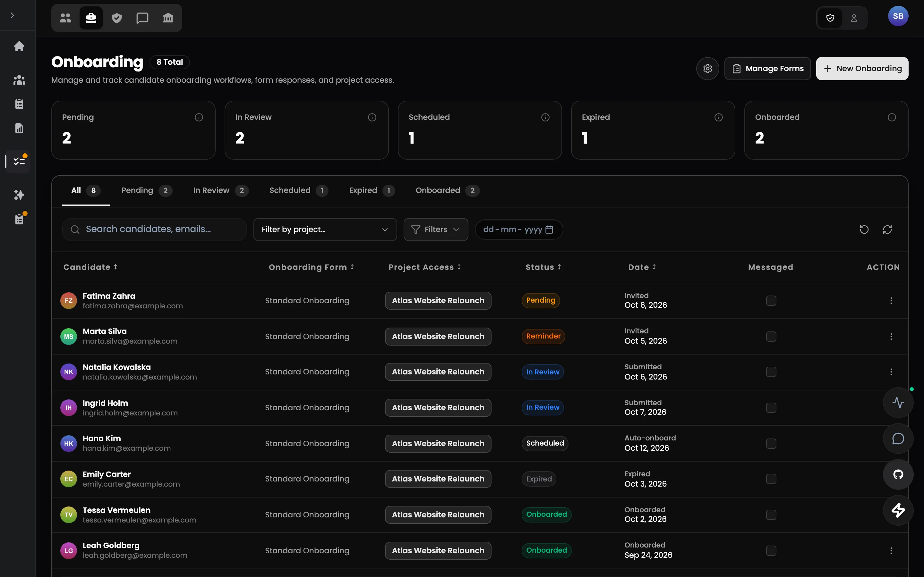Viewport: 924px width, 577px height.
Task: Expand the Filters dropdown
Action: pyautogui.click(x=436, y=229)
